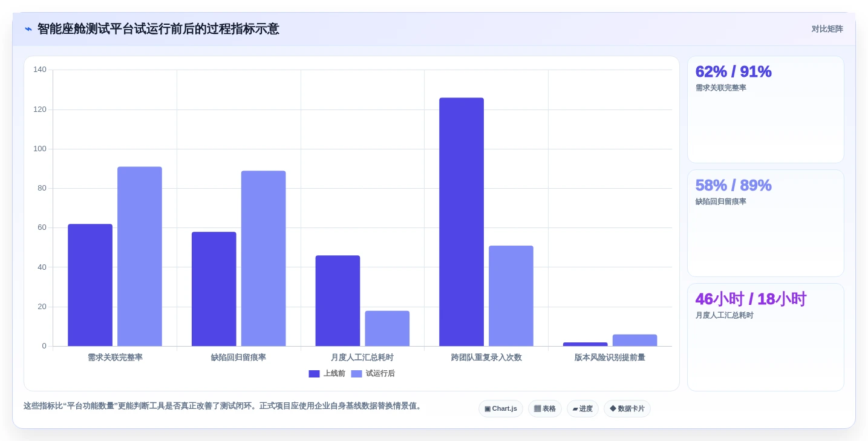Select the 表格 tag pill
The image size is (868, 441).
(x=544, y=409)
